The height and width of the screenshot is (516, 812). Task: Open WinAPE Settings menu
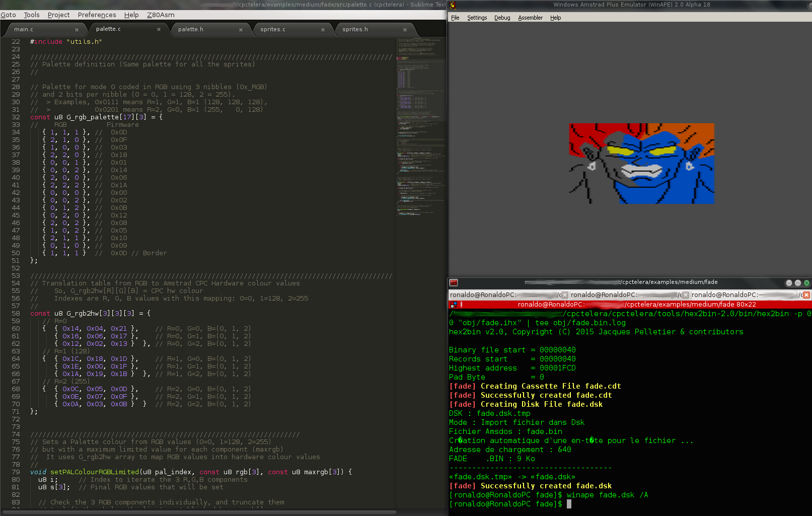477,18
